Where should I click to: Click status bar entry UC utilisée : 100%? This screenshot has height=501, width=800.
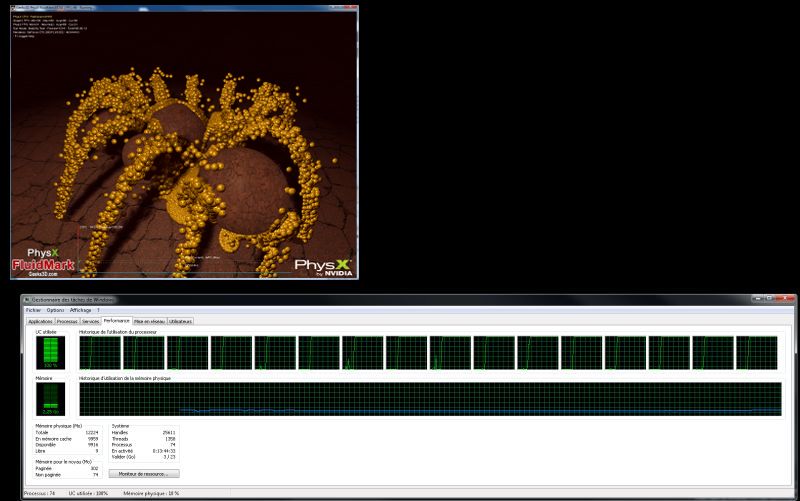(x=88, y=493)
